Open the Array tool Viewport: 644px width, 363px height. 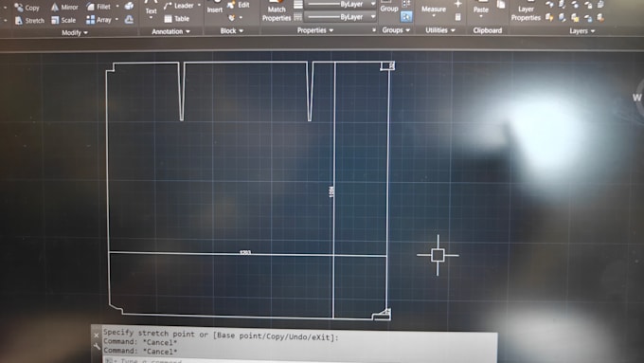click(99, 19)
